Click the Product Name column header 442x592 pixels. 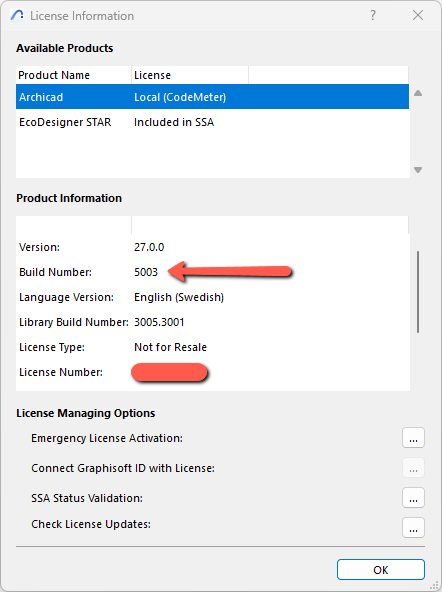(x=74, y=75)
